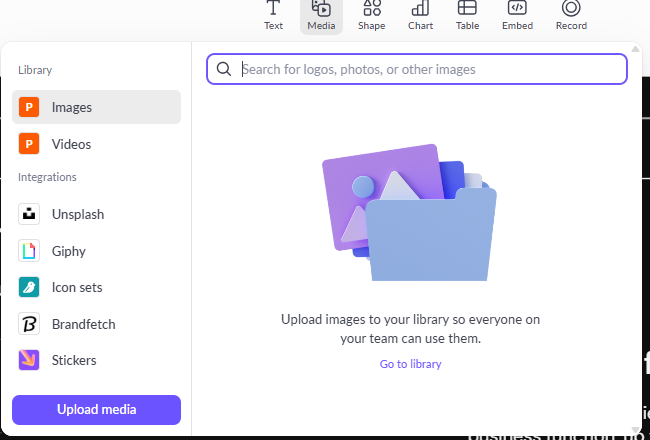Switch to Videos in the Library
Screen dimensions: 650x440
96,144
